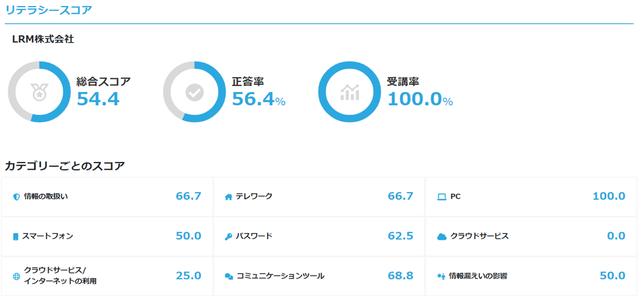Click the shield icon beside 情報の取扱い

pyautogui.click(x=16, y=197)
